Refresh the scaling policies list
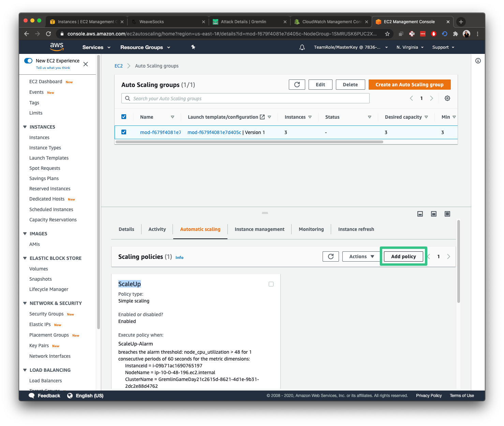This screenshot has height=426, width=504. click(331, 256)
